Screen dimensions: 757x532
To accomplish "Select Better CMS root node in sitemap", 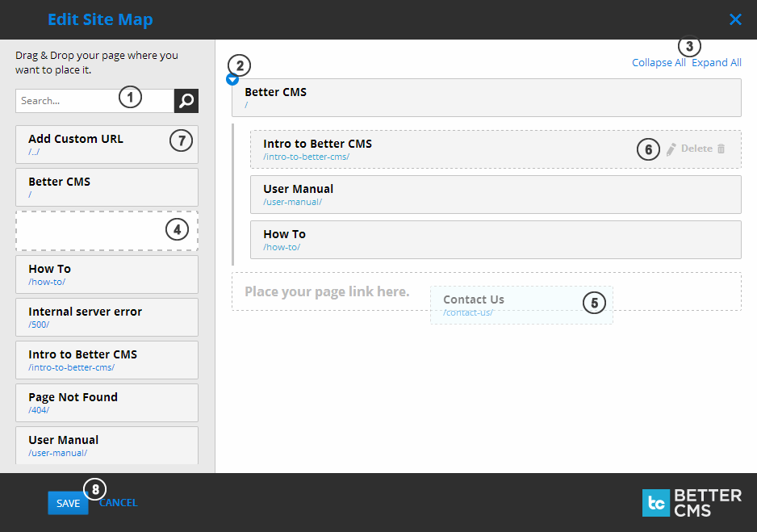I will pyautogui.click(x=487, y=98).
